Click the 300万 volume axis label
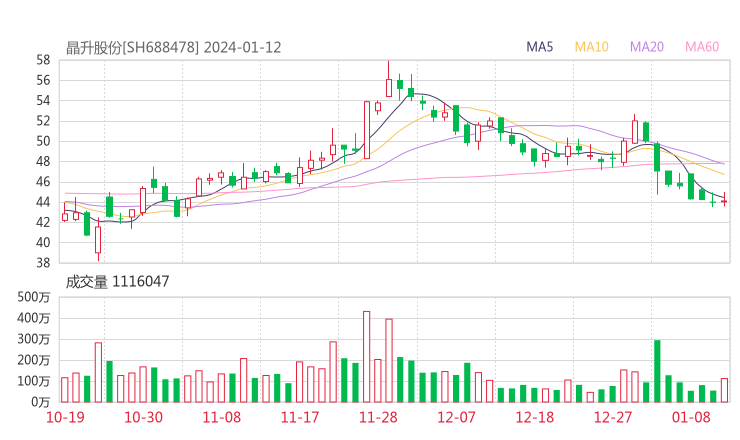Viewport: 740px width, 440px height. pyautogui.click(x=34, y=339)
